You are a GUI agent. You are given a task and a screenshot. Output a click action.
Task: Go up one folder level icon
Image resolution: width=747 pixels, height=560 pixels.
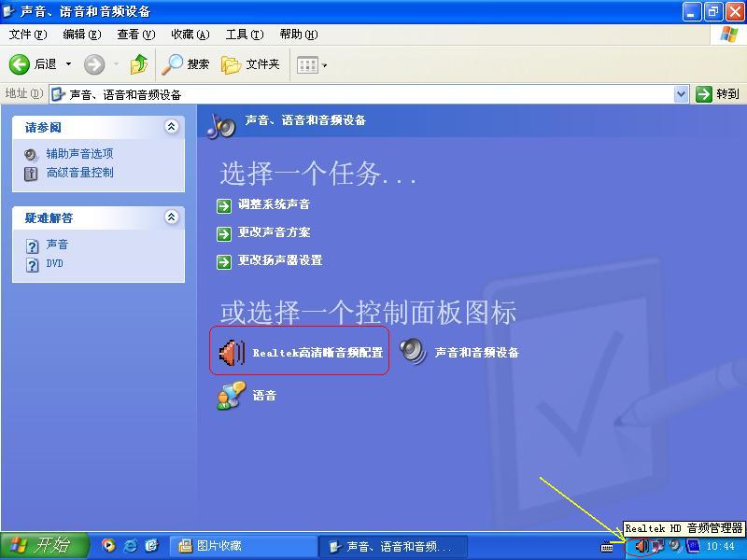pyautogui.click(x=139, y=64)
